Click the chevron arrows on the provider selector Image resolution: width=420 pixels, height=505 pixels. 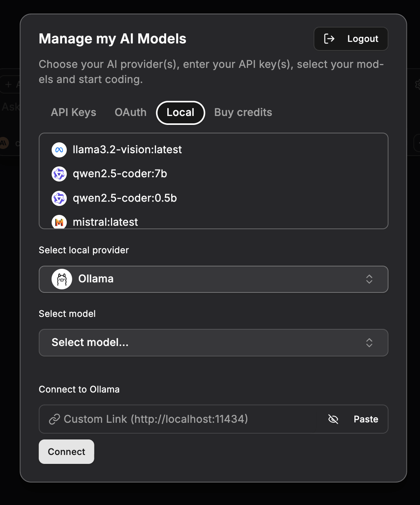pyautogui.click(x=369, y=279)
